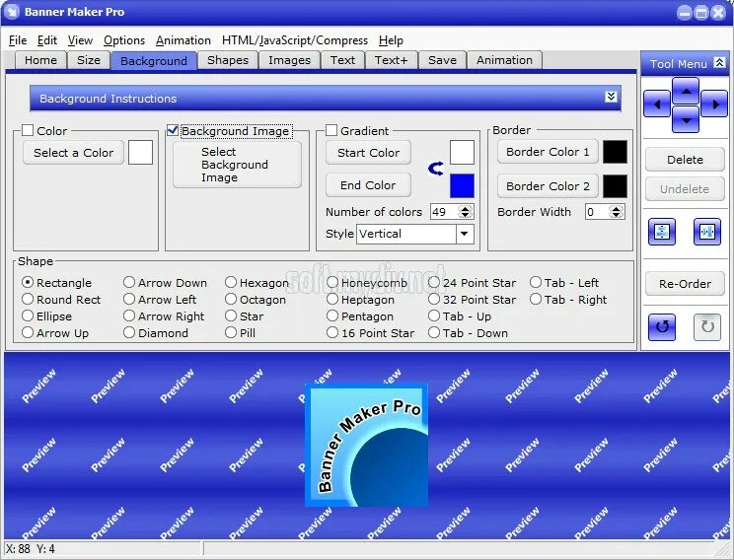Switch to the Images tab

[x=289, y=60]
